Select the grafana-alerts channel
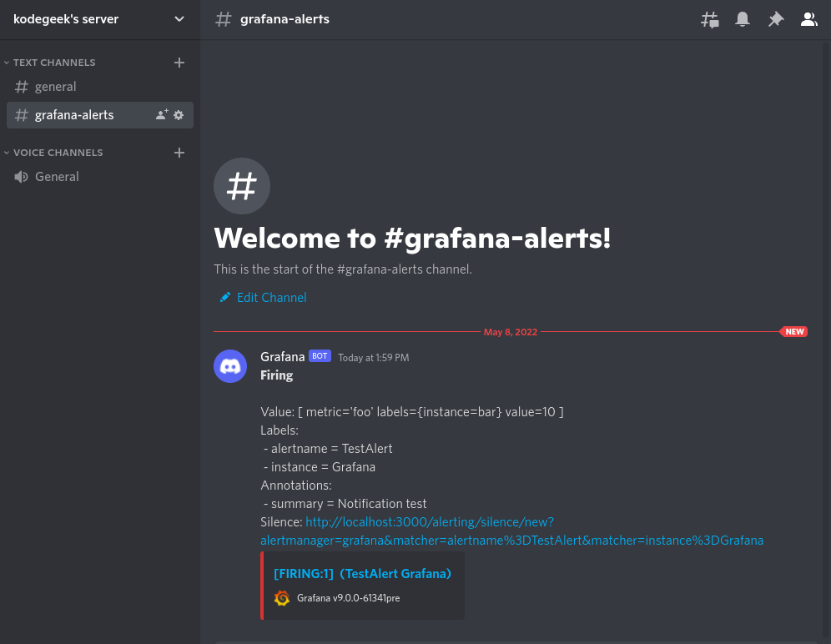The image size is (831, 644). (74, 115)
